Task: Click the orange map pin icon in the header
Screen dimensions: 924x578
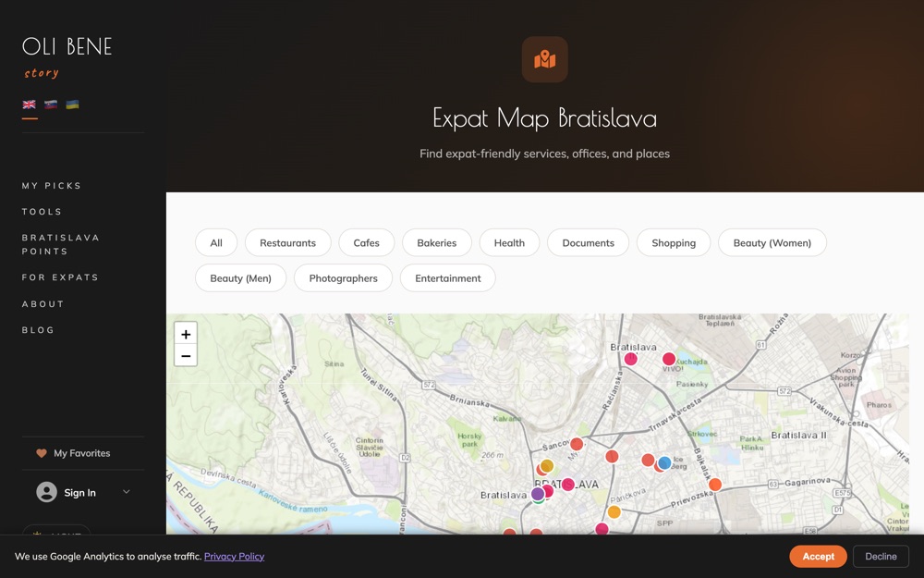Action: click(544, 59)
